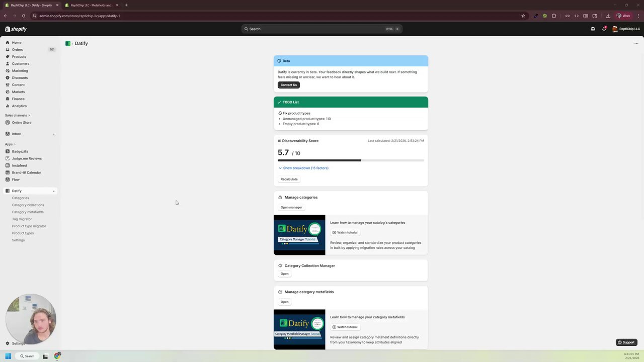Expand Show breakdown (15 factors)

click(303, 168)
